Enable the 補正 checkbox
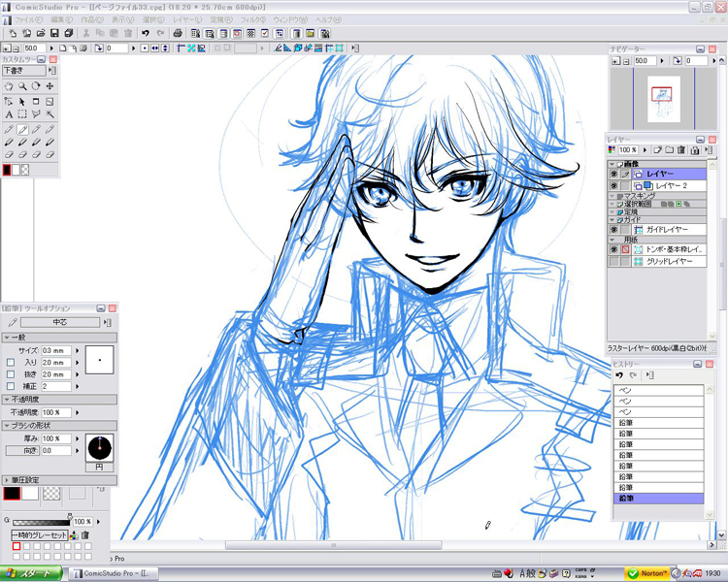The image size is (728, 582). pos(11,386)
